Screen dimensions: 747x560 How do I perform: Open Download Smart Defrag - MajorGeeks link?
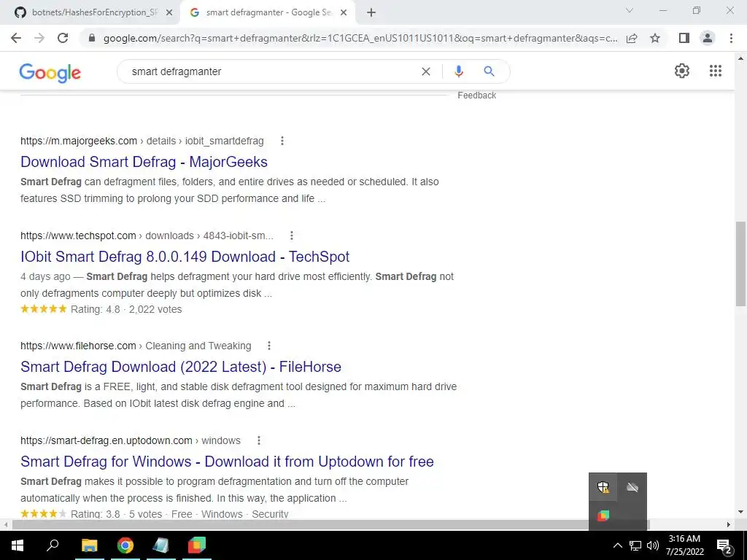144,162
